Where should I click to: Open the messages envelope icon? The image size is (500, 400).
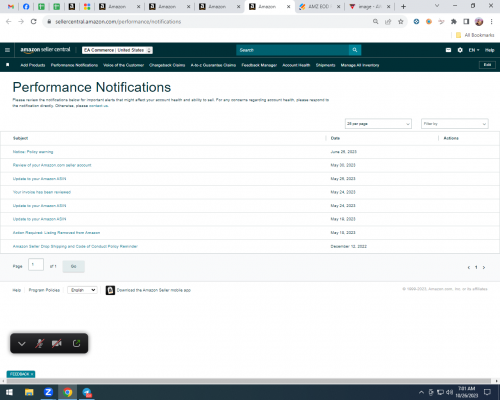(448, 50)
